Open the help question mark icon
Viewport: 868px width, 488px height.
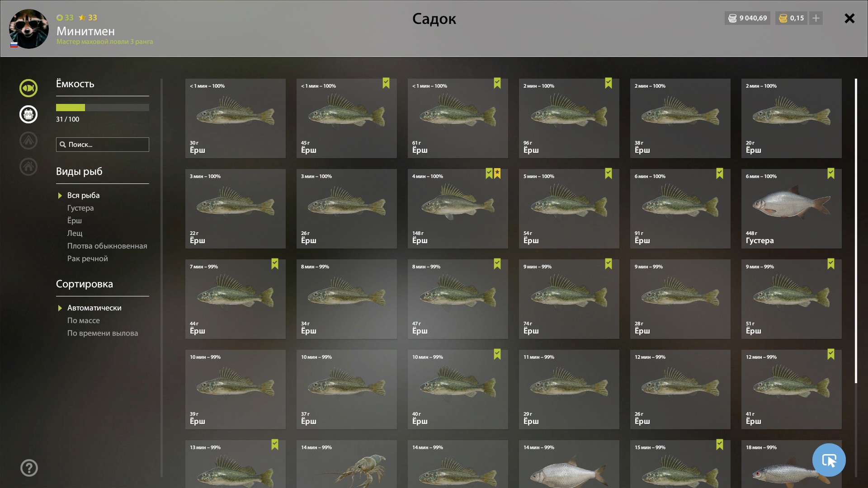click(29, 468)
